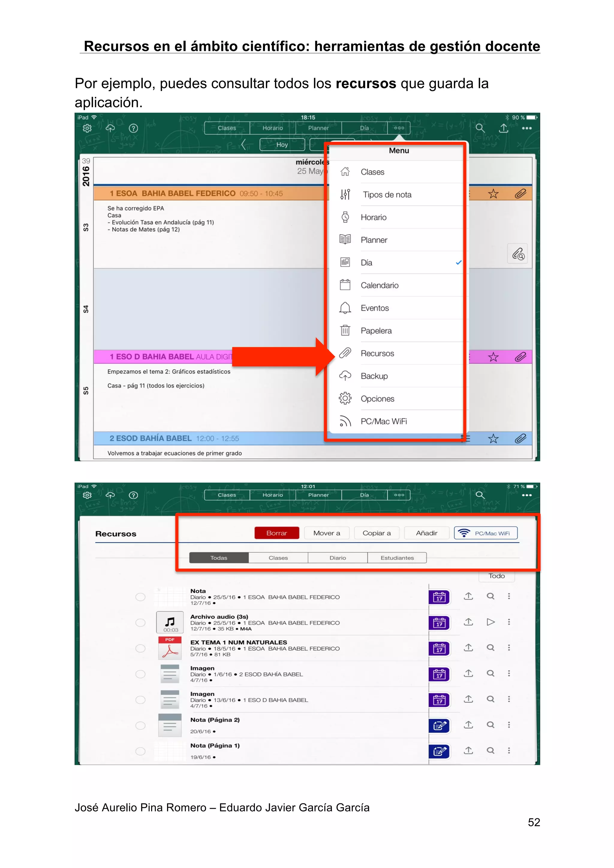Open three-dot options for Nota (Página 1)

tap(509, 750)
